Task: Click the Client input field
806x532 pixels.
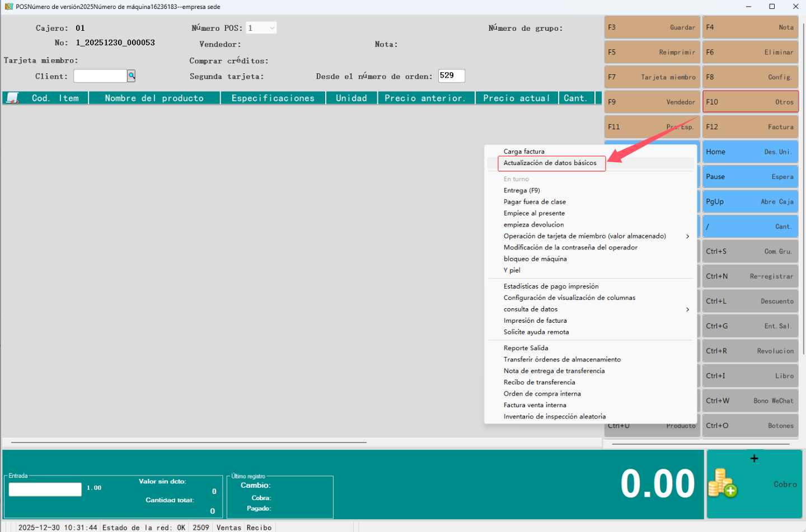Action: (100, 76)
